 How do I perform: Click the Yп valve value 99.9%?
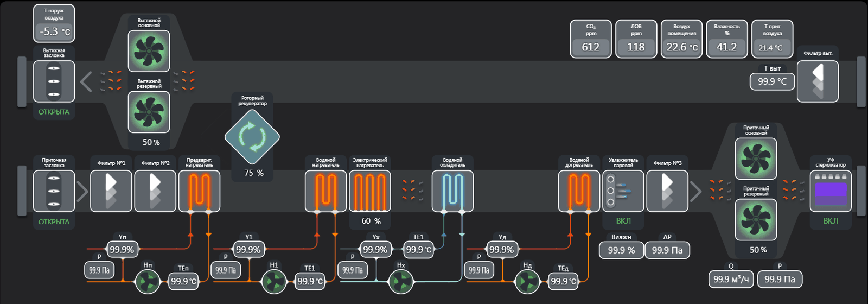point(122,250)
